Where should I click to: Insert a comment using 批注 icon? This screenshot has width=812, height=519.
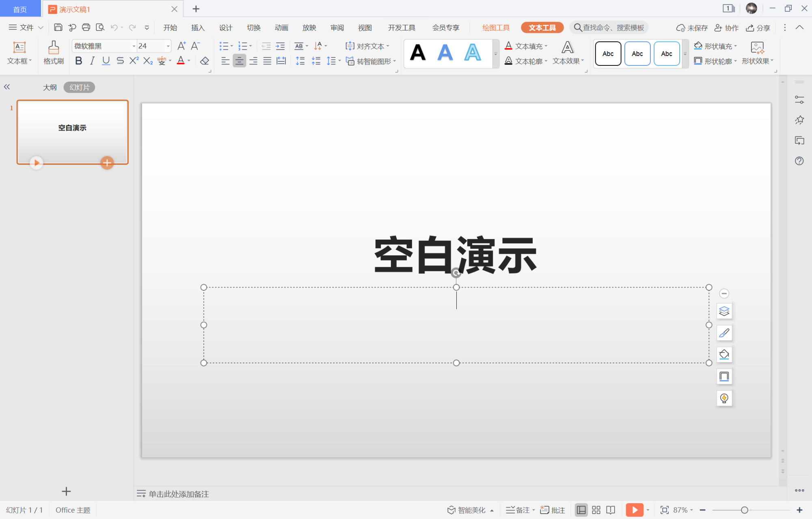click(552, 510)
